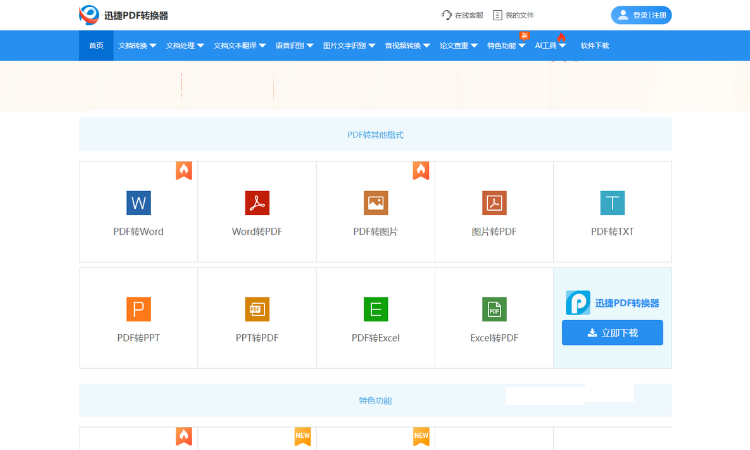Click the 在线客服 headset icon

tap(447, 15)
